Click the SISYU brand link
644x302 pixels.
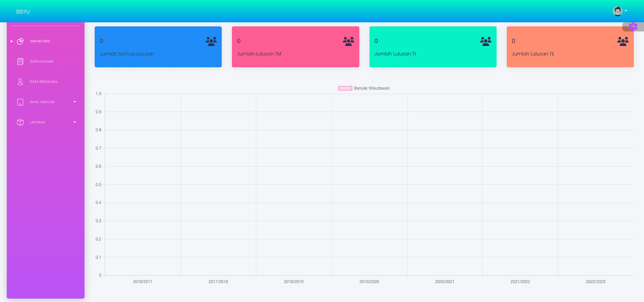tap(23, 11)
